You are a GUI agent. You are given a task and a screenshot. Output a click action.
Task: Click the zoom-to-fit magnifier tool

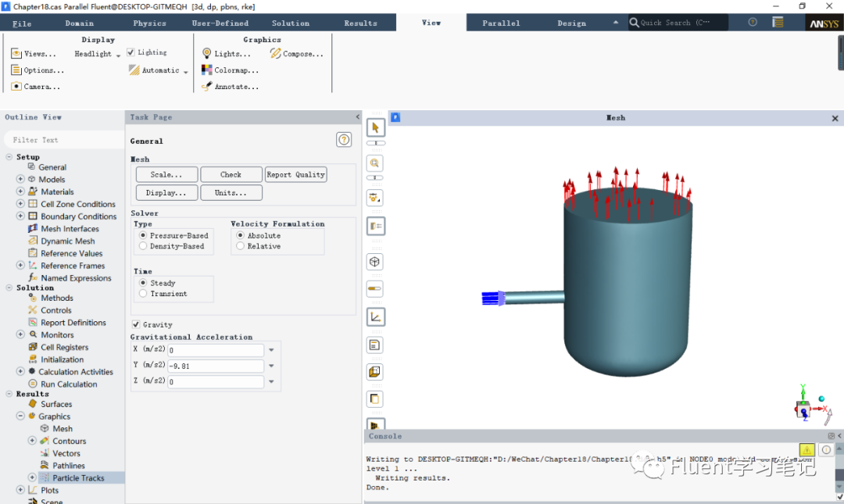point(375,163)
